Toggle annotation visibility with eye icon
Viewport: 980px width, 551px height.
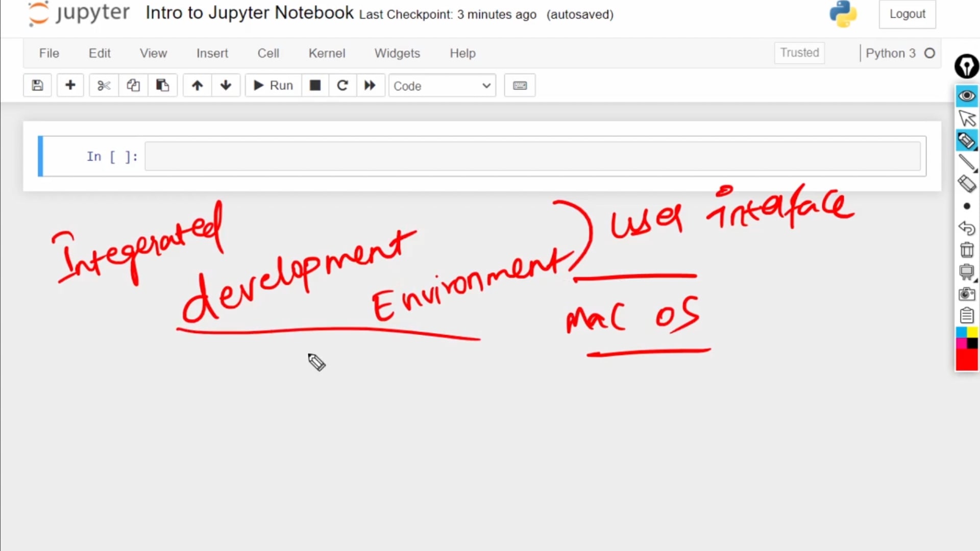[966, 95]
